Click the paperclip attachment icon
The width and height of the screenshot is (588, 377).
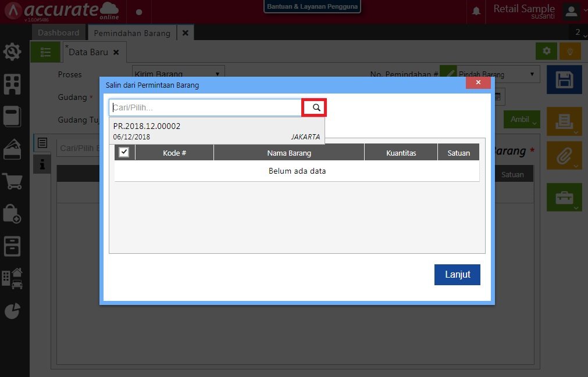564,155
